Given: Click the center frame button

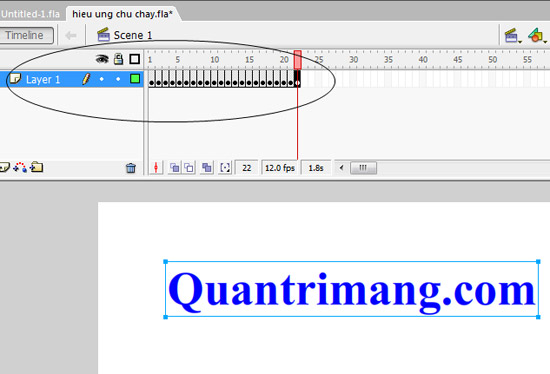Looking at the screenshot, I should (156, 168).
